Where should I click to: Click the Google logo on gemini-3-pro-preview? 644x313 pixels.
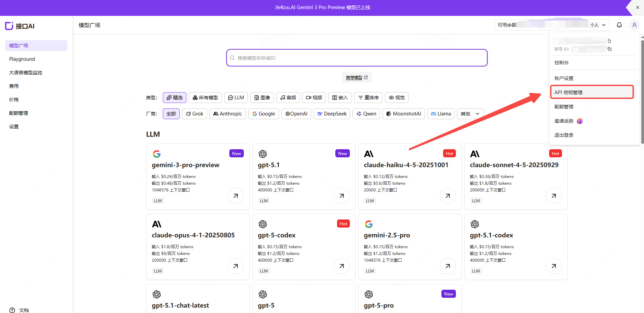tap(157, 154)
